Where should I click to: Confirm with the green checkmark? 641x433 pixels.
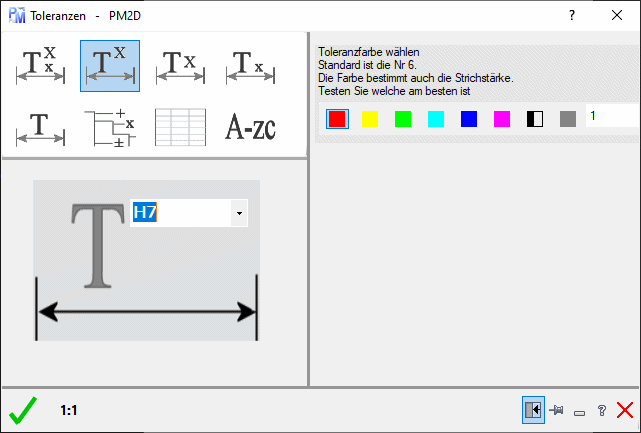(22, 410)
